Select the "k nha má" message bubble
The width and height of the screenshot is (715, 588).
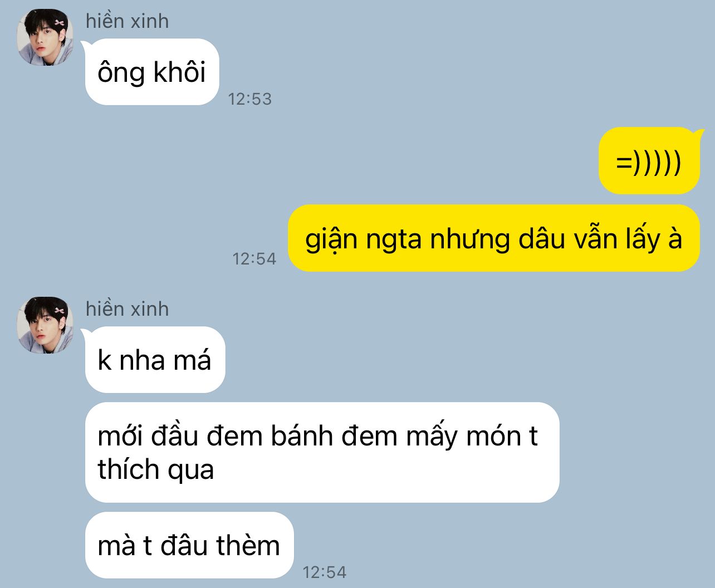[x=155, y=360]
